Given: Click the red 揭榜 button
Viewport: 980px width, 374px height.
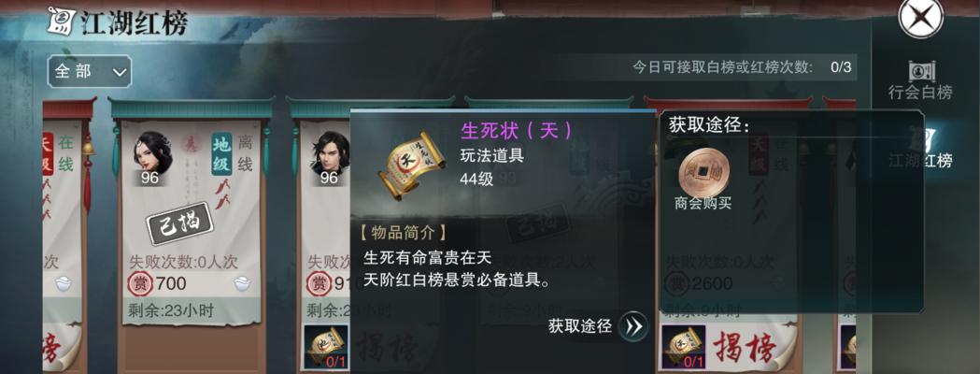Looking at the screenshot, I should pyautogui.click(x=744, y=345).
